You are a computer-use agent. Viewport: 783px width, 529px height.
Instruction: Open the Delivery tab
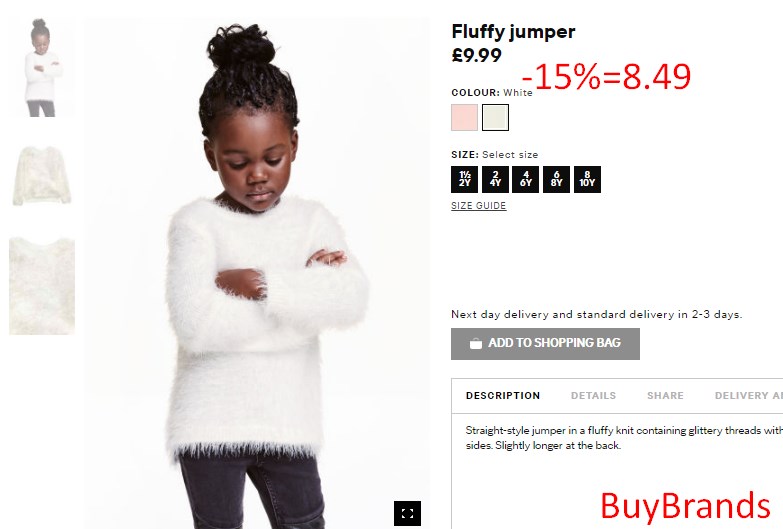(749, 396)
